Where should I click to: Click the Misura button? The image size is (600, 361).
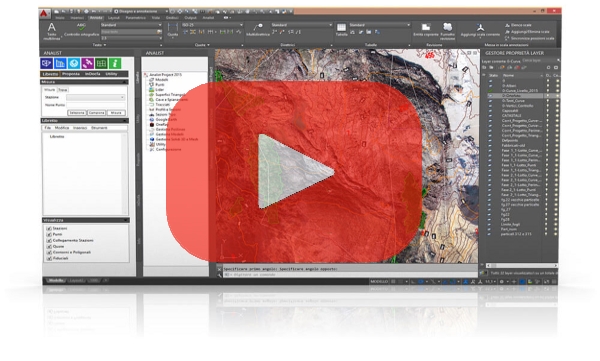116,113
